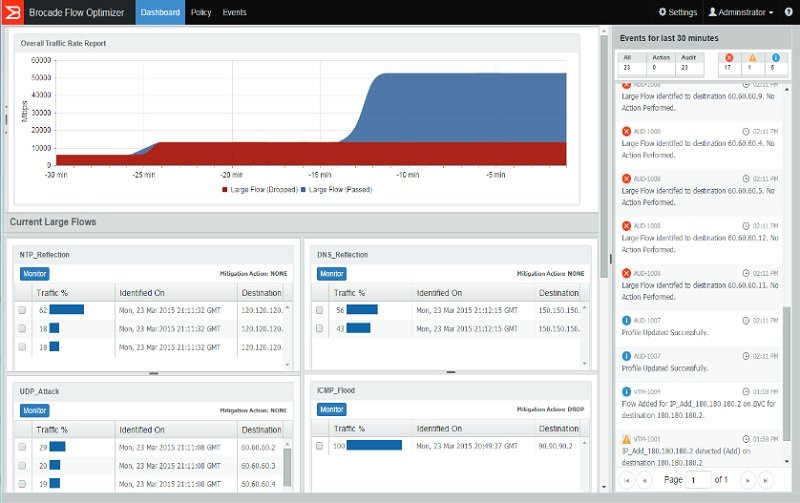Switch to the Policy tab
This screenshot has width=800, height=503.
click(201, 12)
